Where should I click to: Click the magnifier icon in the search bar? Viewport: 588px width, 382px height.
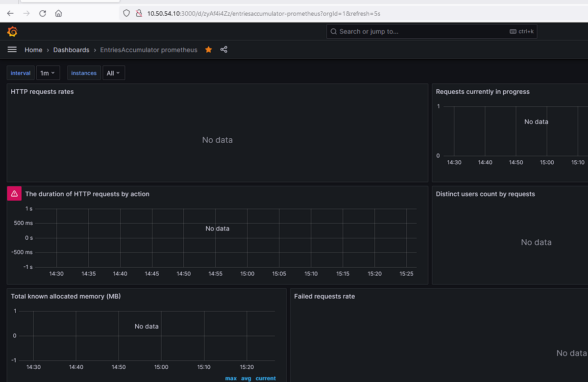[x=334, y=31]
